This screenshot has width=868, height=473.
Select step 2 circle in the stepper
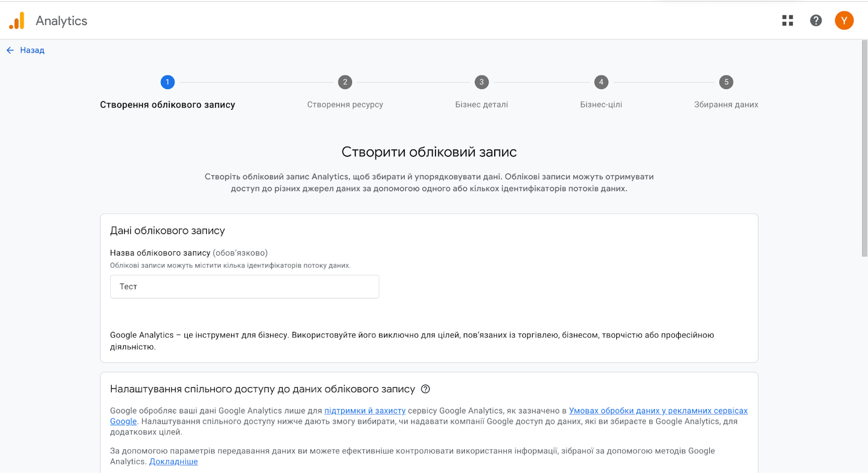[x=345, y=82]
